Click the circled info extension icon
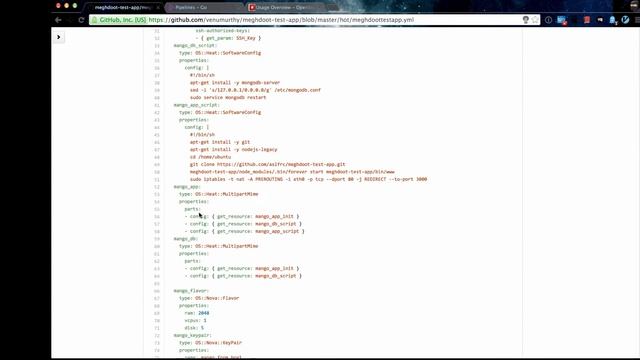The height and width of the screenshot is (360, 640). pos(548,20)
